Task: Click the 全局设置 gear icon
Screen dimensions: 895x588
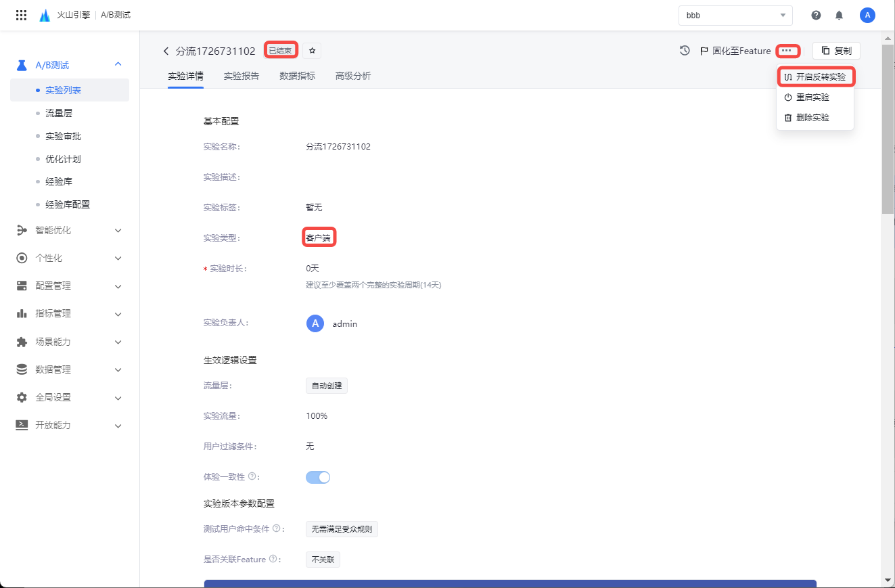Action: [22, 398]
